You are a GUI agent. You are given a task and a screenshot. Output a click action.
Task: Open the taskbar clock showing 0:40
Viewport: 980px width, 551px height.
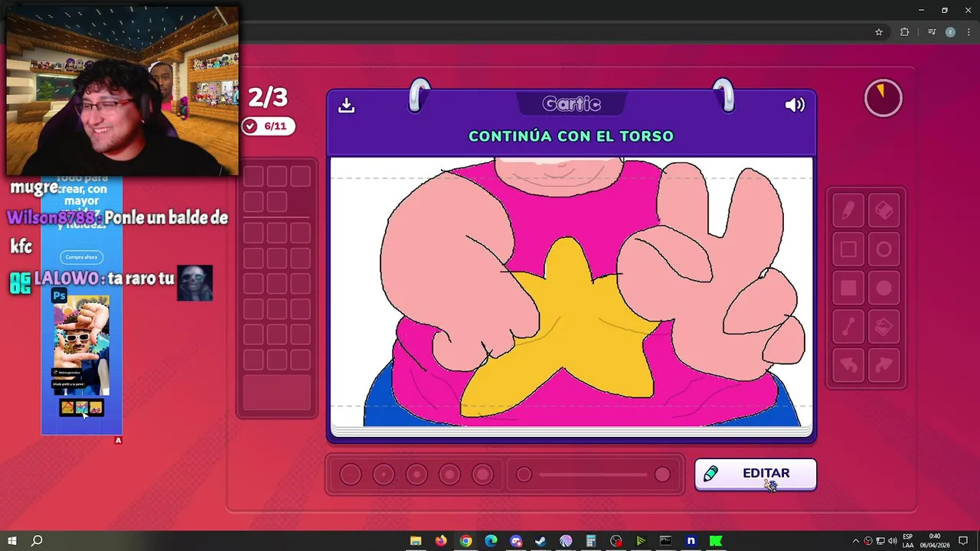(935, 541)
